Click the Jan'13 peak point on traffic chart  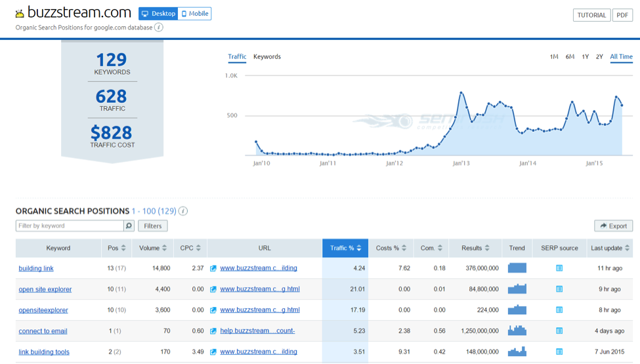click(461, 93)
